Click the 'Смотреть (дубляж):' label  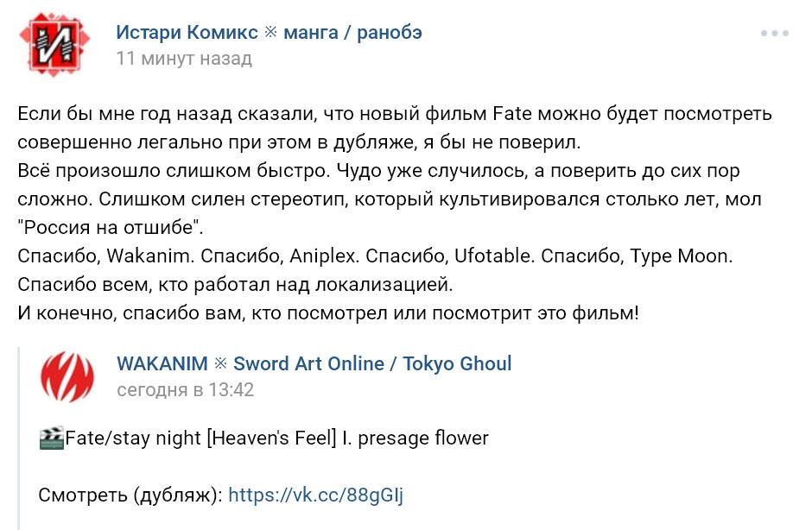point(130,495)
